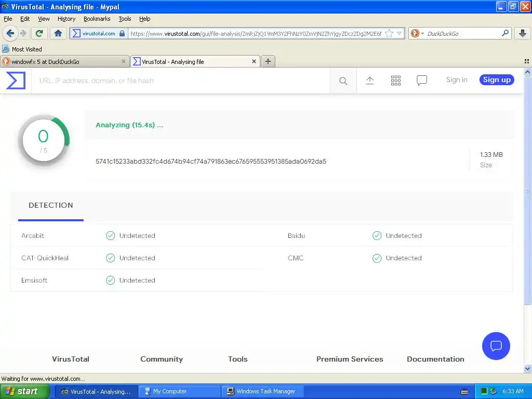Click the detection score gauge circle
Image resolution: width=532 pixels, height=399 pixels.
(x=44, y=140)
